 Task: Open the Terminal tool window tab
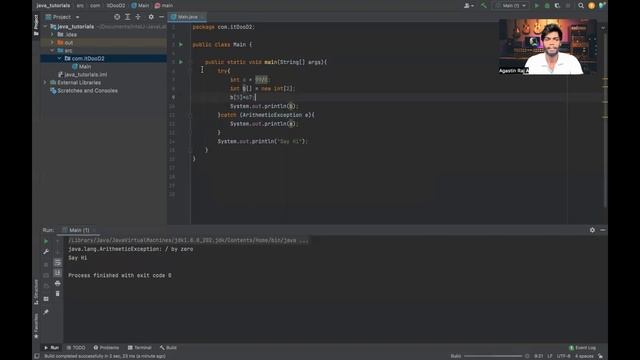[140, 348]
